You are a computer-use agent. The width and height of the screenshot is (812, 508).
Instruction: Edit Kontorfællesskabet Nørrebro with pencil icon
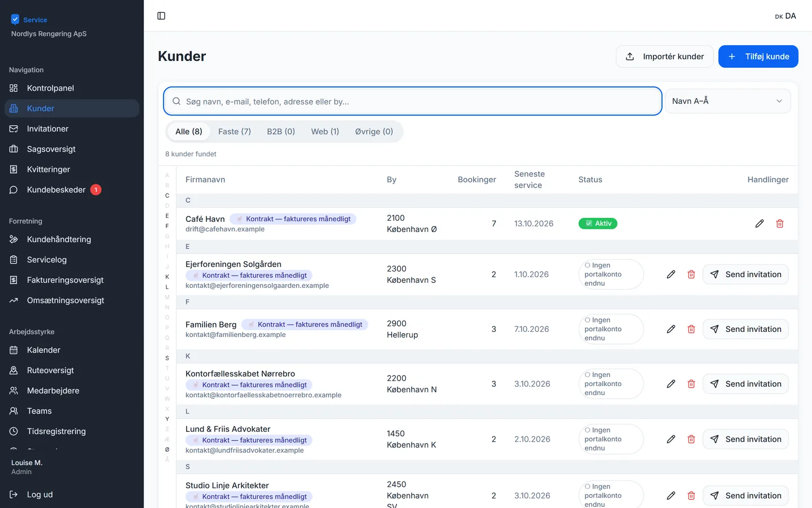[x=671, y=384]
